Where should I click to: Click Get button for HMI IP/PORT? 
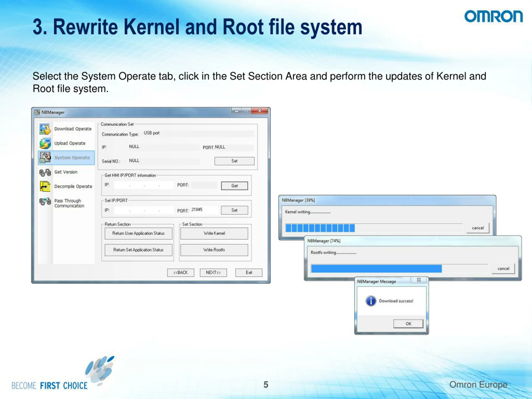pos(234,186)
